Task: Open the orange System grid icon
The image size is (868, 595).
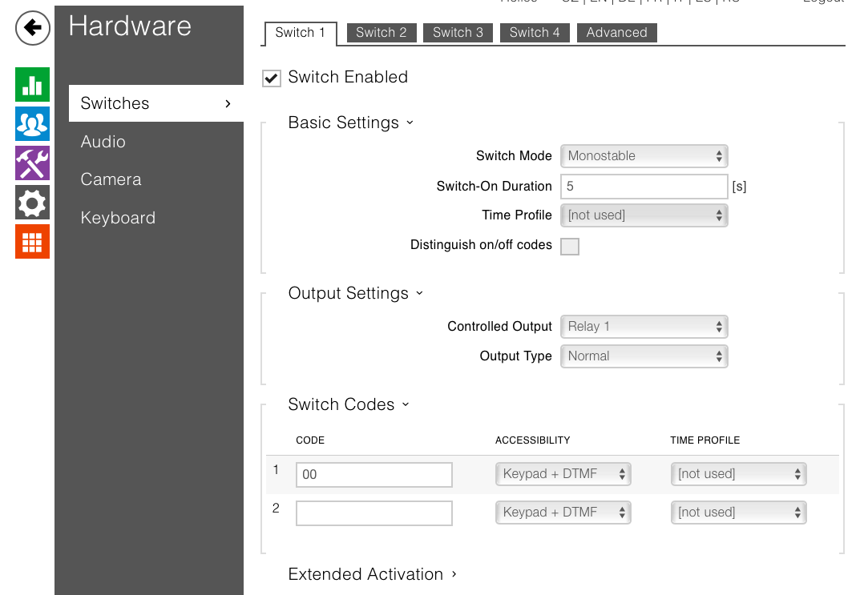Action: click(32, 242)
